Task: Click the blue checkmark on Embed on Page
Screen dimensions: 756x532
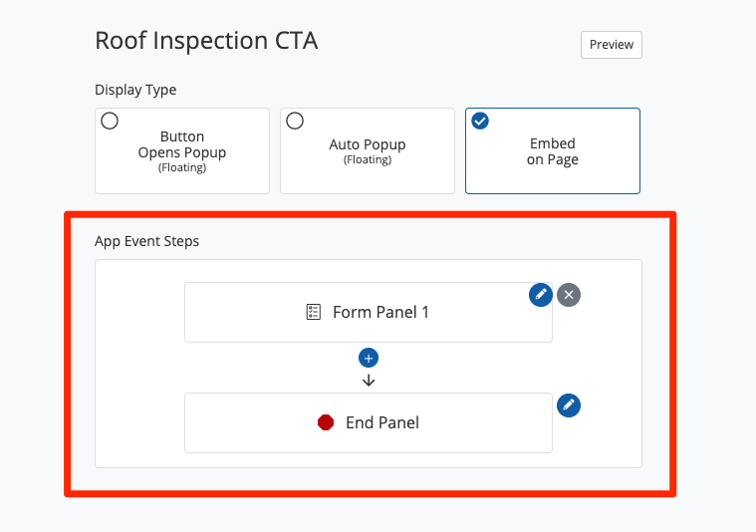Action: (x=480, y=121)
